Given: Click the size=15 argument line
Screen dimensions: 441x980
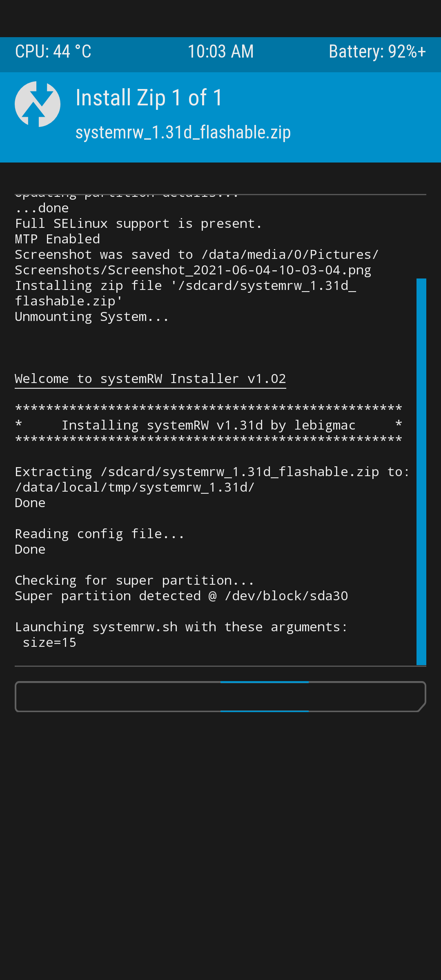Looking at the screenshot, I should [x=49, y=643].
